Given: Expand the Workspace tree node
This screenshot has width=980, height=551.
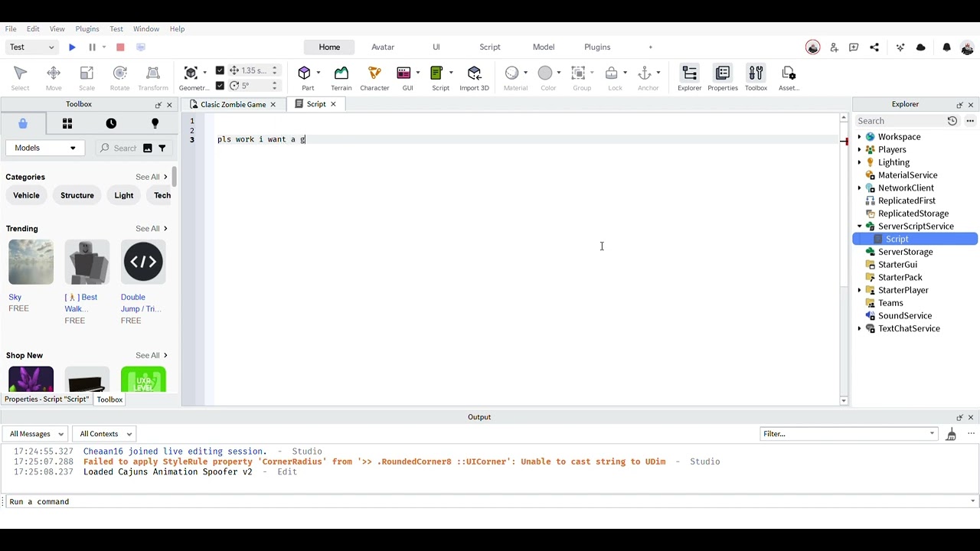Looking at the screenshot, I should [859, 137].
